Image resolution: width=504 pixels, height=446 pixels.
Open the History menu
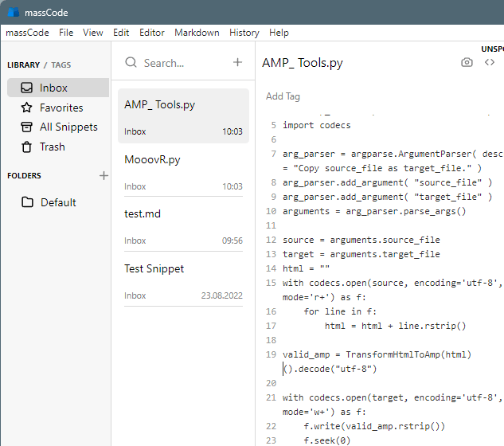[244, 33]
